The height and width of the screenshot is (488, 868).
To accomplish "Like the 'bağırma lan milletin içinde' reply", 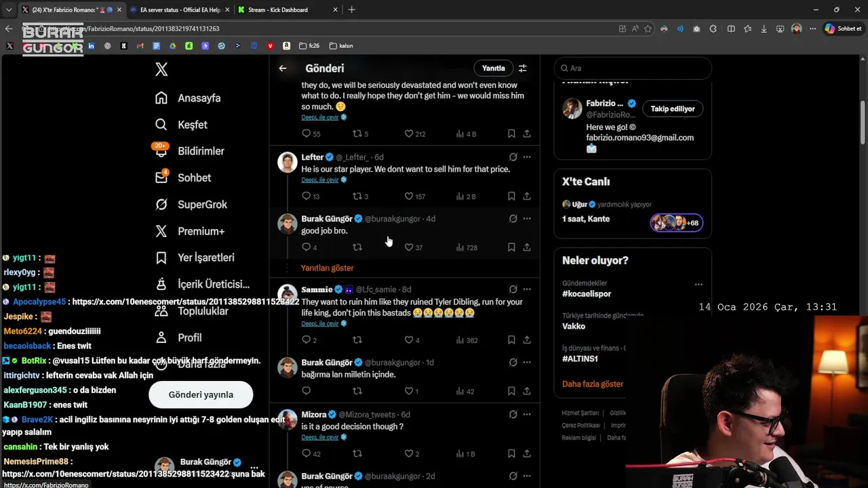I will 412,391.
